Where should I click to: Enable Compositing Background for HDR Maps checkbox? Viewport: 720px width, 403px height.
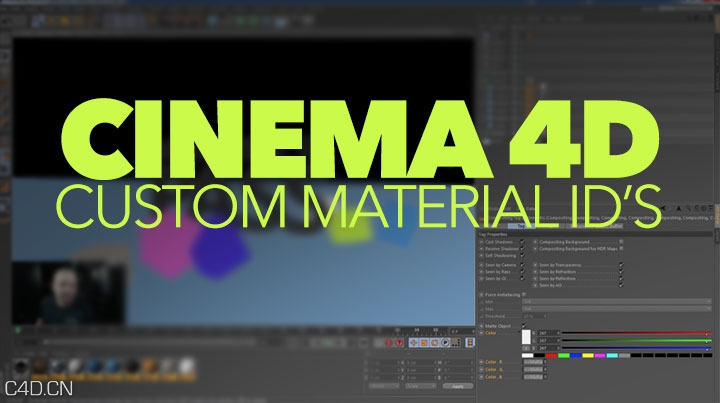621,248
